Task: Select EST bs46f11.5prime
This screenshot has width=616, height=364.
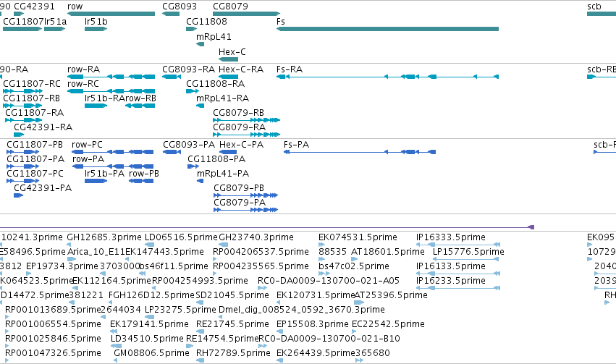Action: pos(174,266)
